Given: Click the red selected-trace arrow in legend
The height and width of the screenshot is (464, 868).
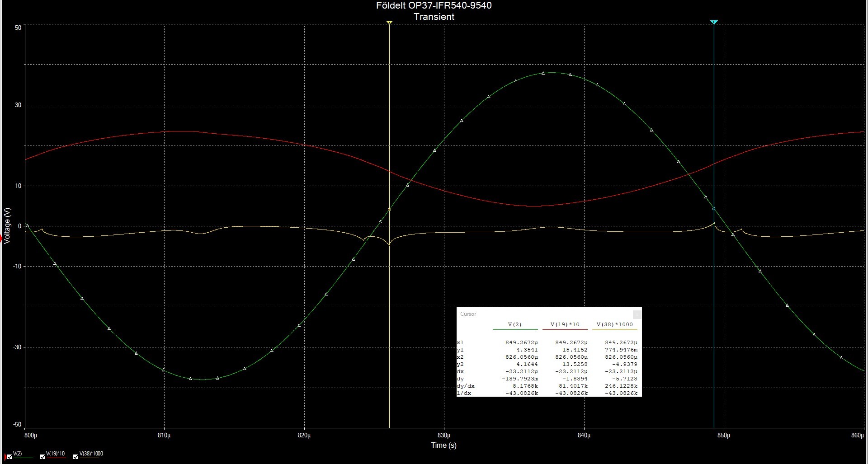Looking at the screenshot, I should click(5, 457).
